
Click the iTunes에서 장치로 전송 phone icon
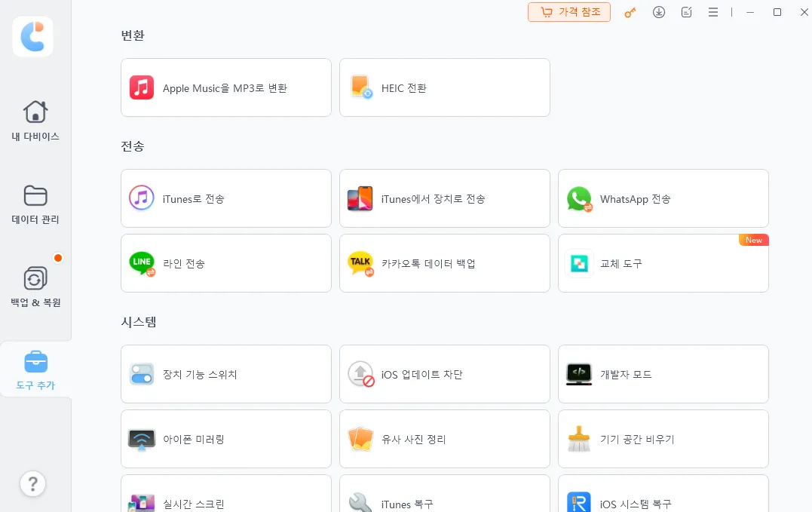(x=360, y=198)
